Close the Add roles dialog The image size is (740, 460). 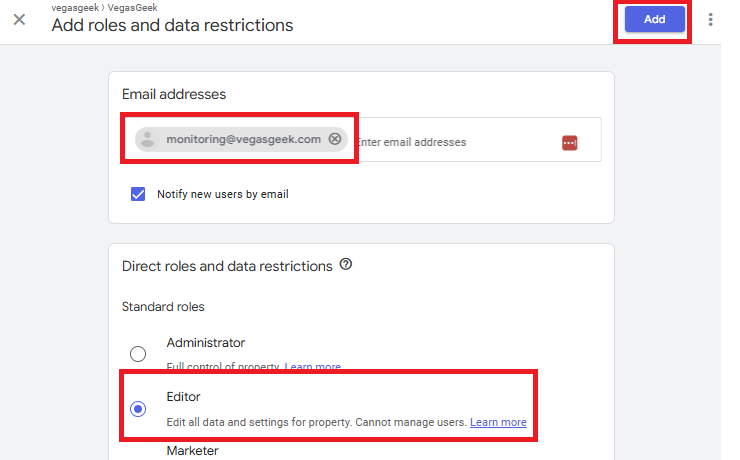[19, 19]
